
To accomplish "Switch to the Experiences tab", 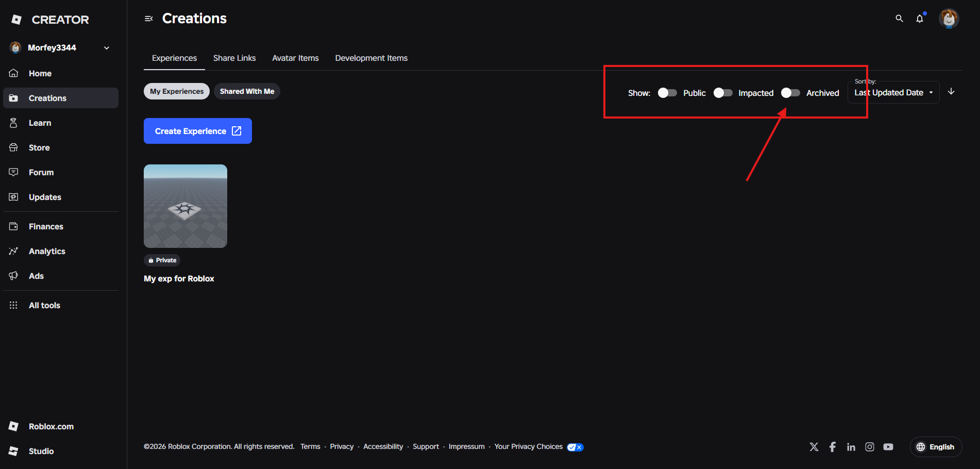I will tap(174, 58).
